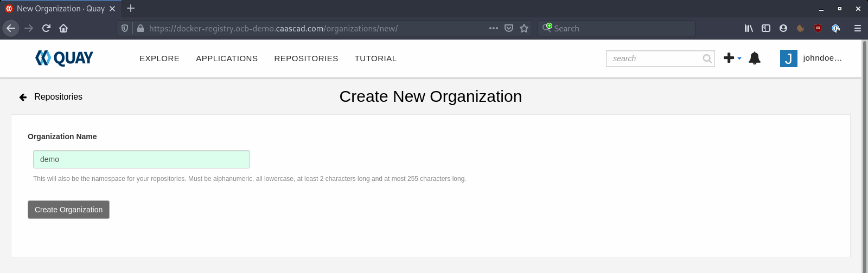This screenshot has height=273, width=868.
Task: Reload the page with the refresh icon
Action: coord(46,28)
